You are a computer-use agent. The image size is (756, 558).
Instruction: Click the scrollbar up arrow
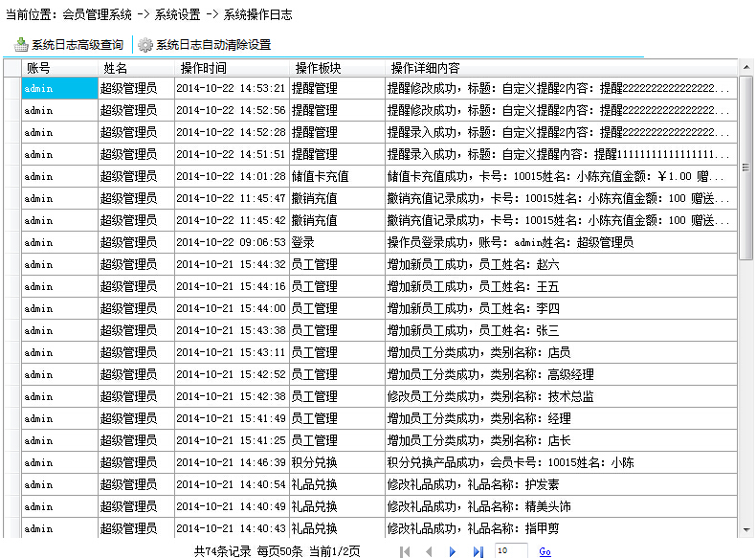pos(746,68)
